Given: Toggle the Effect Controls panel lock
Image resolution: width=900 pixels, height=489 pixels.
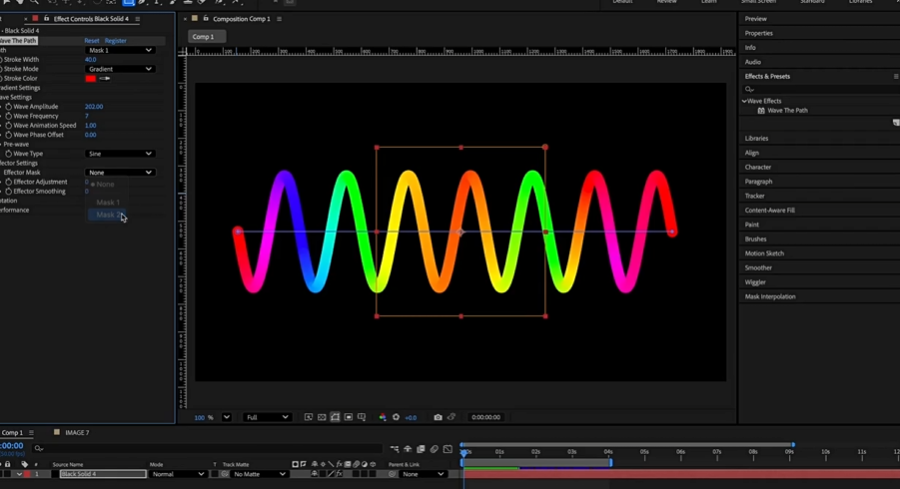Looking at the screenshot, I should [46, 19].
